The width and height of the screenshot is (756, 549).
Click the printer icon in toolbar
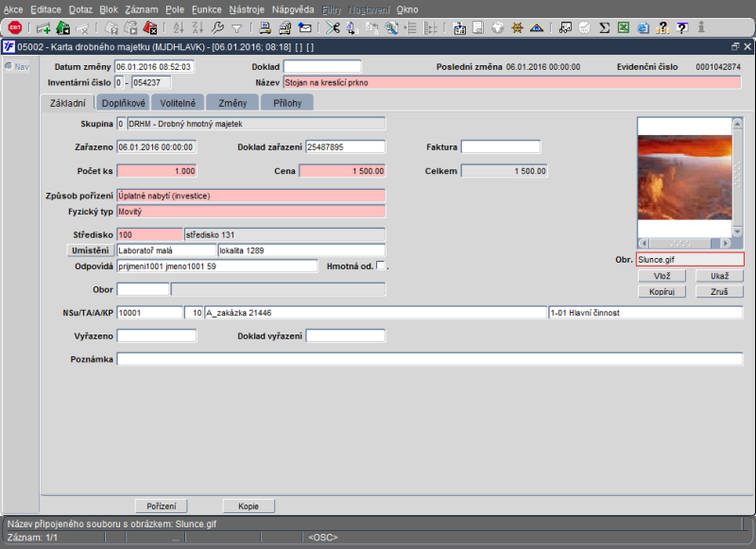click(x=265, y=28)
